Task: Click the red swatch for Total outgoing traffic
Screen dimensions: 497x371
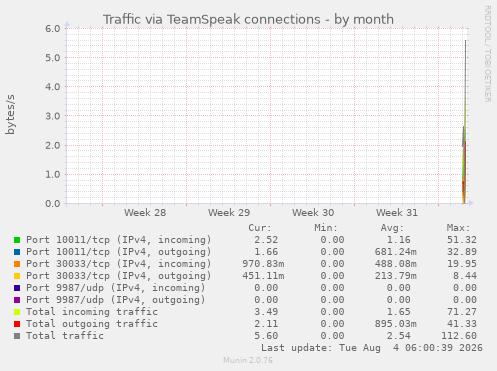Action: pyautogui.click(x=17, y=324)
